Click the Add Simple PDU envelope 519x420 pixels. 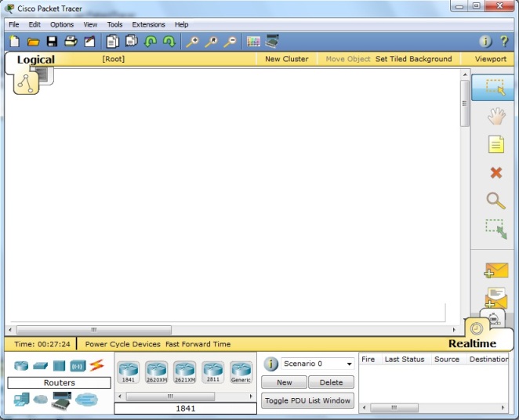(x=495, y=270)
